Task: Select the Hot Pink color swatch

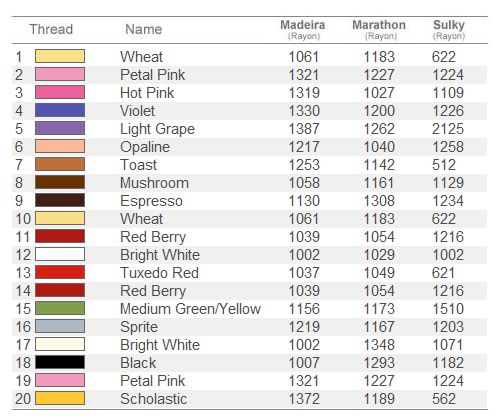Action: tap(60, 92)
